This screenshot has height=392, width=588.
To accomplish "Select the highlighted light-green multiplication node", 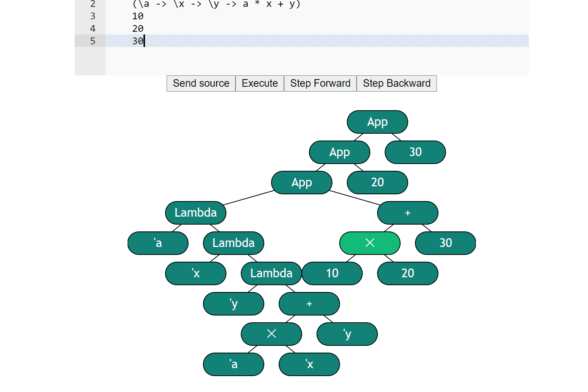I will coord(370,243).
